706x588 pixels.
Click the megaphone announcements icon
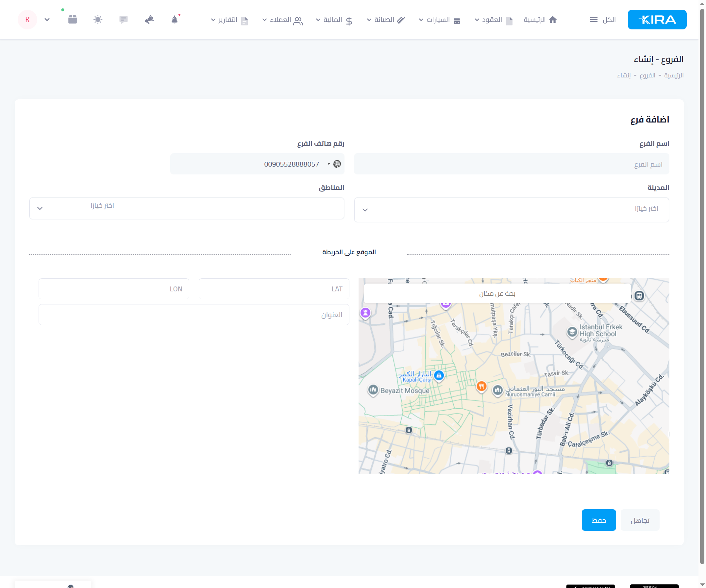(149, 20)
